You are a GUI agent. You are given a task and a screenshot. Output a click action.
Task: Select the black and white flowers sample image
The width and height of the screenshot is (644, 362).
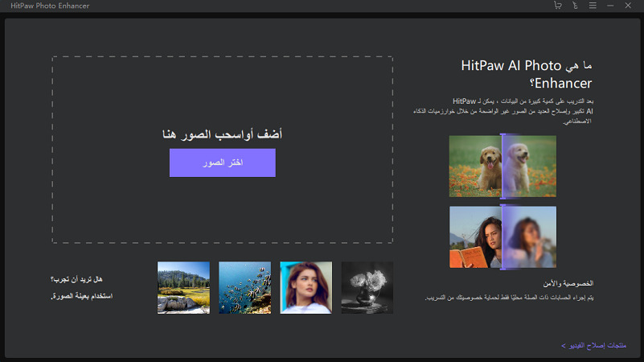tap(367, 288)
